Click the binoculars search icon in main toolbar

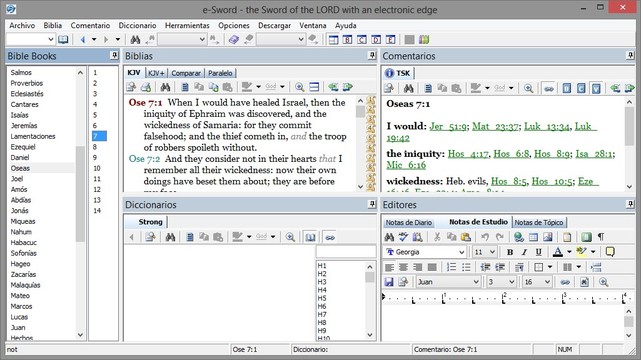click(135, 40)
